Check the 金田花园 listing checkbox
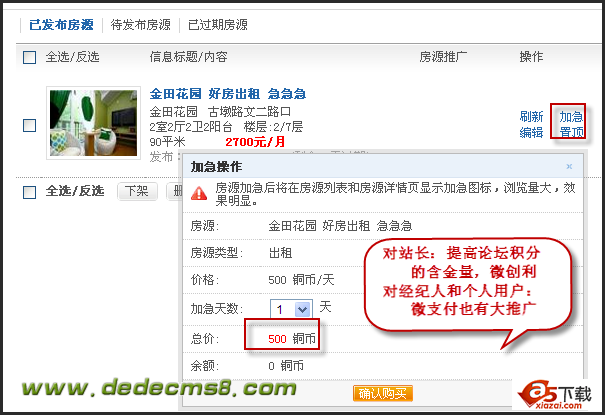This screenshot has height=415, width=605. 30,125
